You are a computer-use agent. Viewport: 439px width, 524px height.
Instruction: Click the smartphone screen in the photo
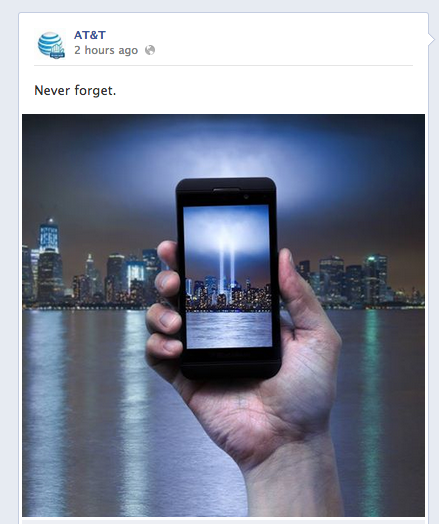[x=228, y=277]
